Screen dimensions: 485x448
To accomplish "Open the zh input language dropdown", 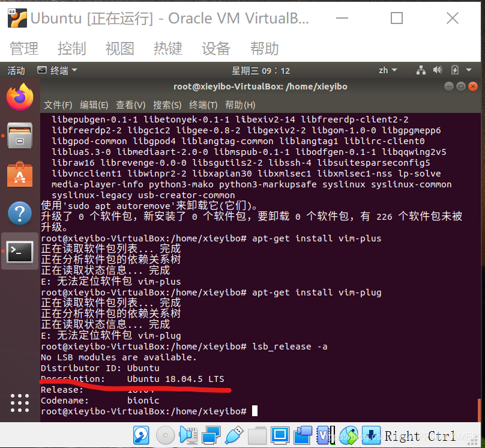I will click(x=388, y=70).
